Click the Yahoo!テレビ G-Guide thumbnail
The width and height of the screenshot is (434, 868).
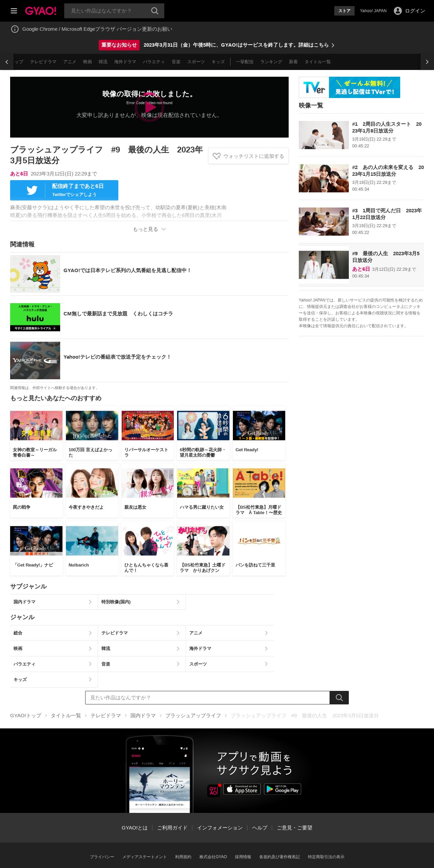(x=35, y=360)
